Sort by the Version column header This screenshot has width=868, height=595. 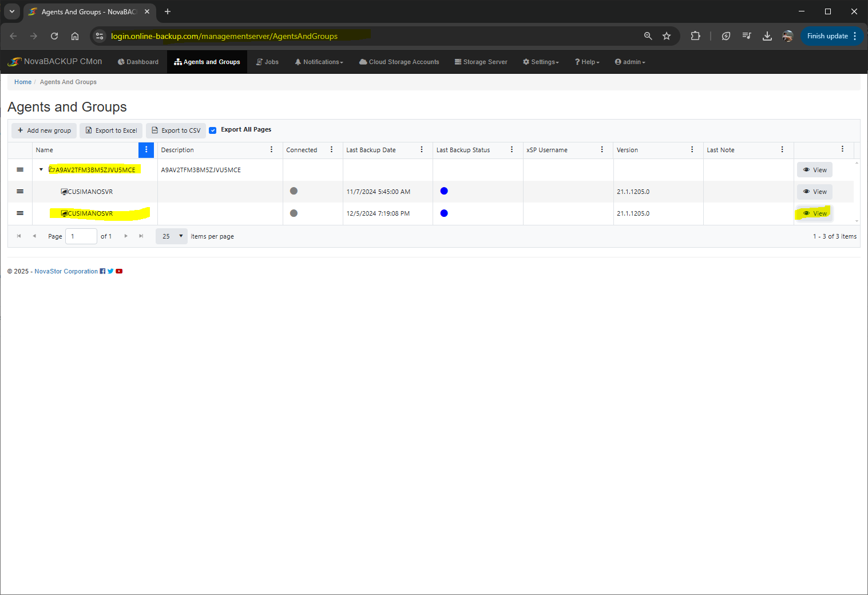(627, 150)
